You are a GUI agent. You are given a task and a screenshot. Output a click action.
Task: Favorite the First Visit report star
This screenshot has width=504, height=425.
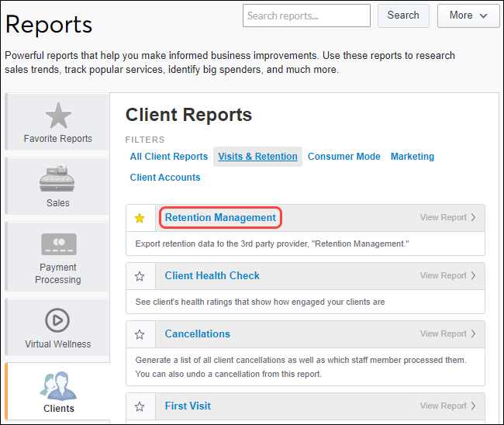pos(140,406)
